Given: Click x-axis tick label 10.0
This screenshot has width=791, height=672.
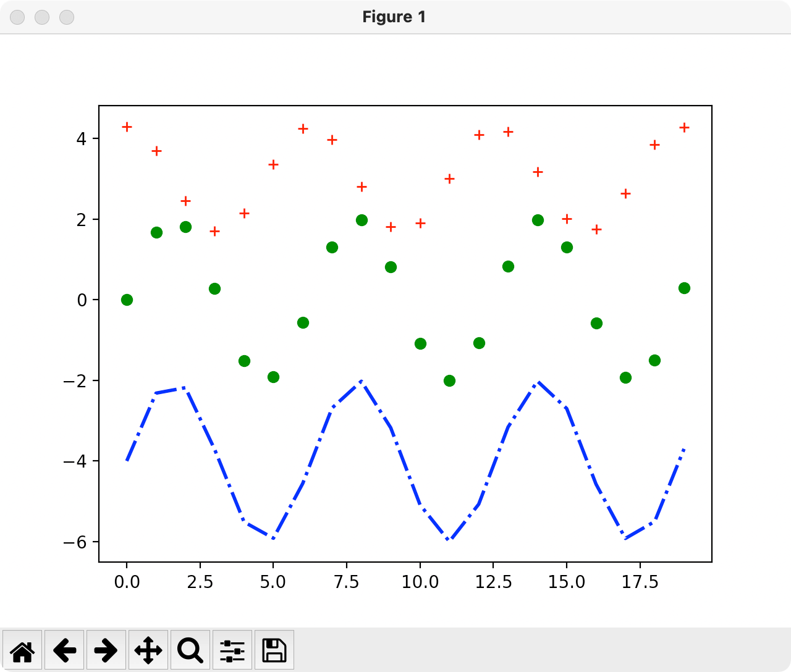Looking at the screenshot, I should click(x=420, y=582).
